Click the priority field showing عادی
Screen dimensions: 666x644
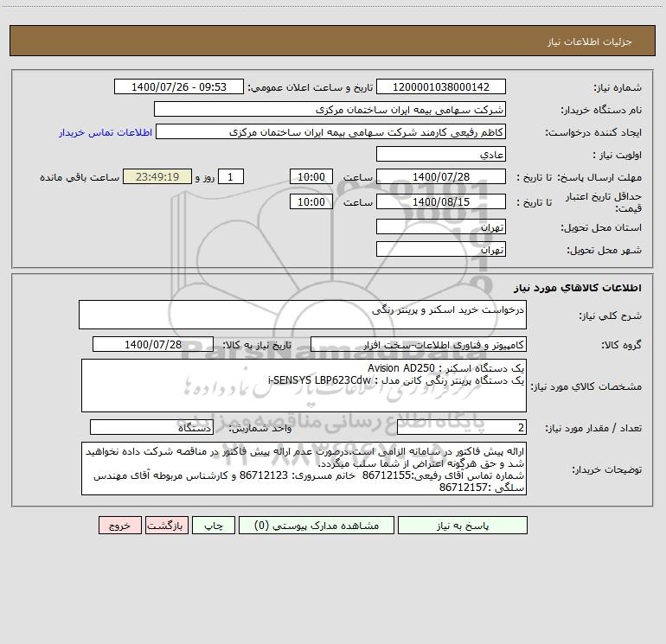coord(441,154)
